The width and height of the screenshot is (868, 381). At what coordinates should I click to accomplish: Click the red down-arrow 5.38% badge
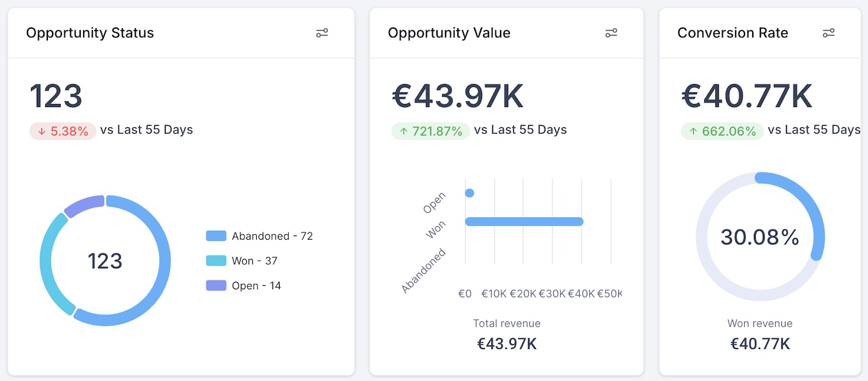tap(63, 131)
